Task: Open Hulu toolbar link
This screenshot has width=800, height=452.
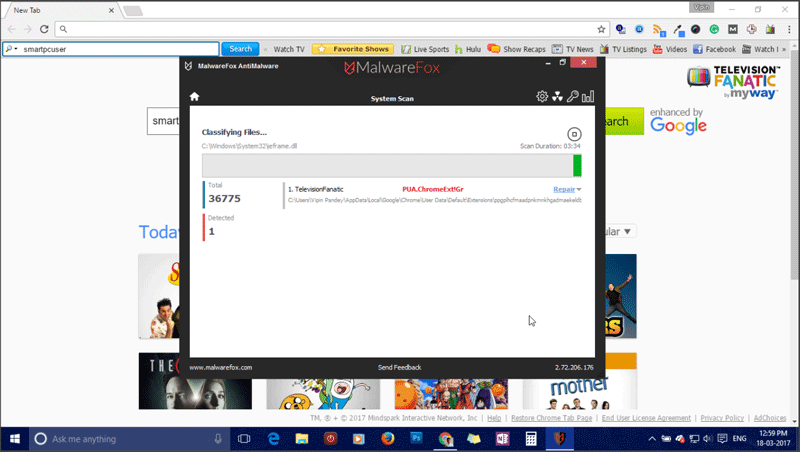Action: click(468, 49)
